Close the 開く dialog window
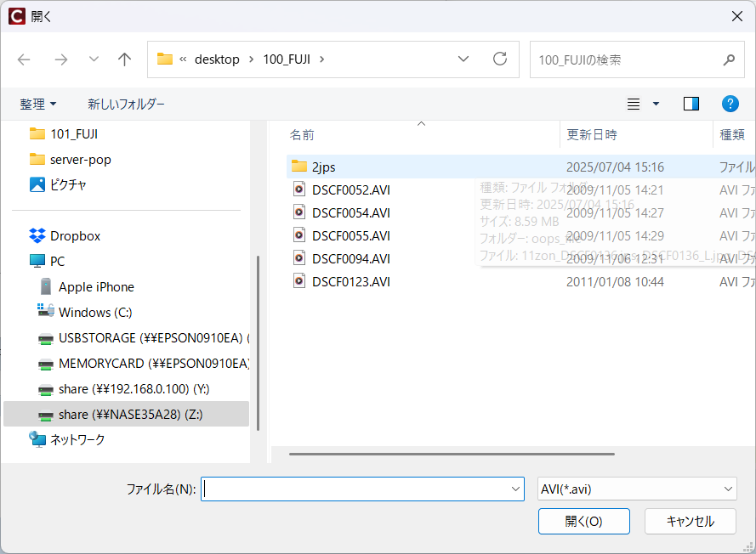Image resolution: width=756 pixels, height=554 pixels. [736, 16]
